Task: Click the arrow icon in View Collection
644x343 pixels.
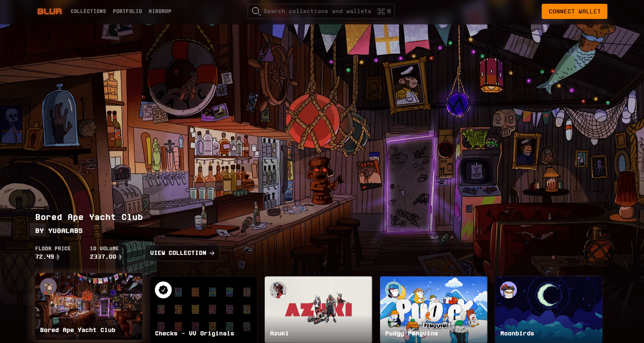Action: point(212,253)
